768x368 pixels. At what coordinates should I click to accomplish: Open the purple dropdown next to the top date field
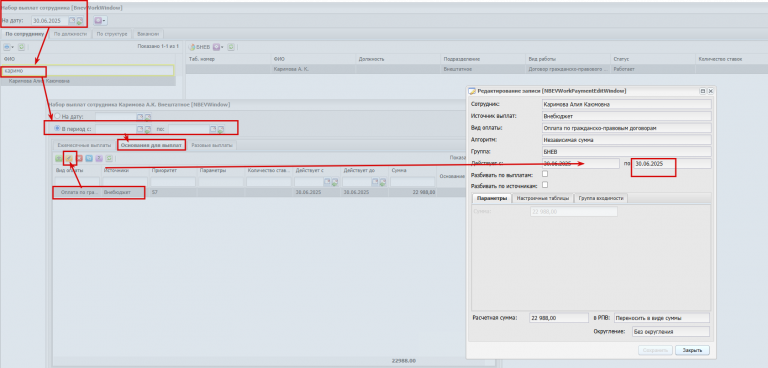point(100,21)
